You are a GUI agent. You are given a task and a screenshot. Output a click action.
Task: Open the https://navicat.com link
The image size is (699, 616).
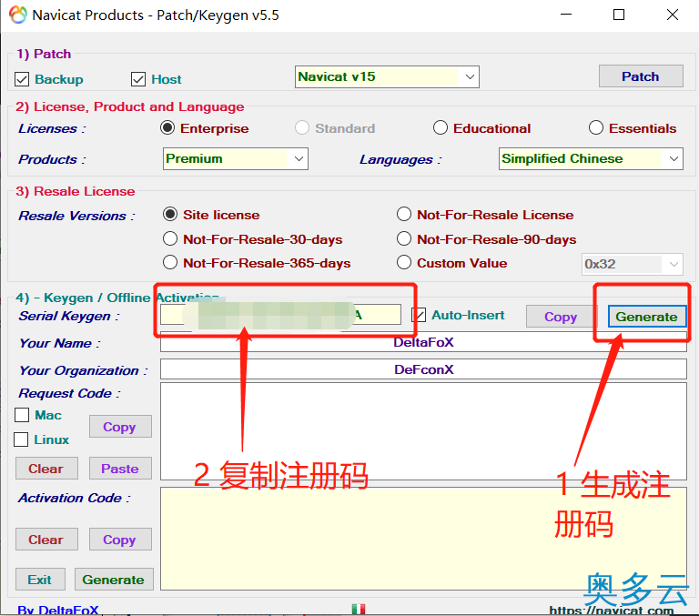(612, 611)
